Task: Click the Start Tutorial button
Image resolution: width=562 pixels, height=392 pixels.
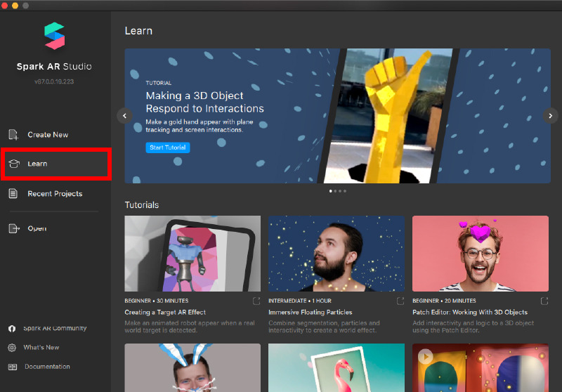Action: (168, 148)
